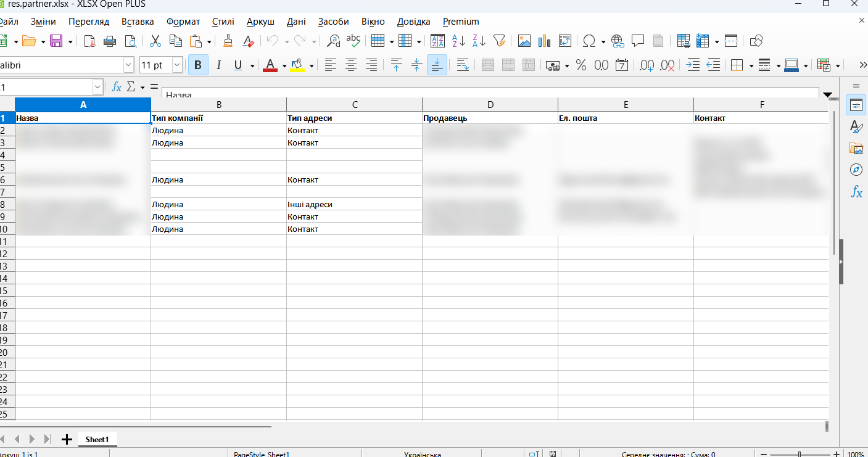Screen dimensions: 868x457
Task: Click the Print icon
Action: [x=110, y=41]
